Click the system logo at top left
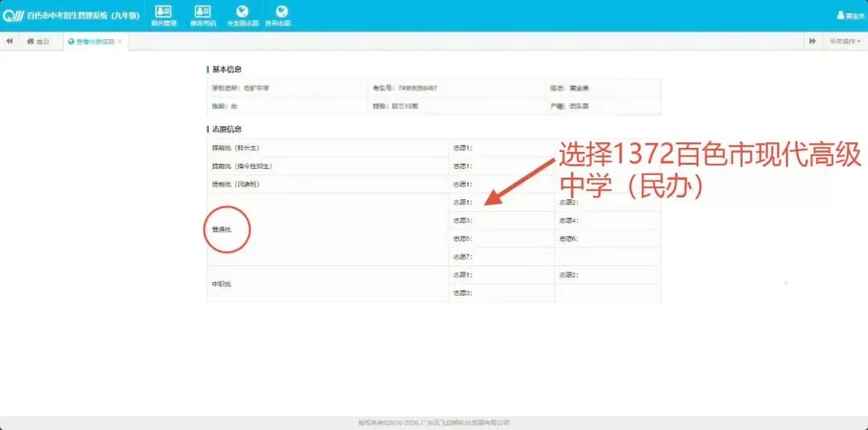The width and height of the screenshot is (868, 430). pyautogui.click(x=13, y=15)
